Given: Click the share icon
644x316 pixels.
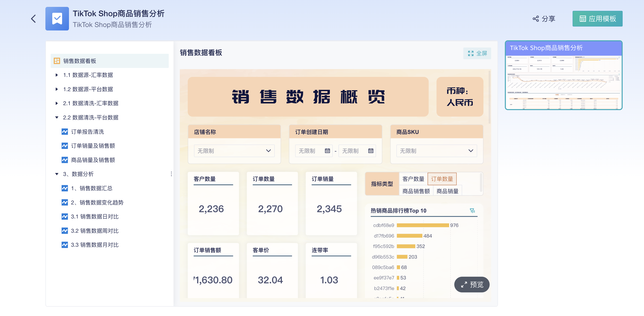Looking at the screenshot, I should 536,19.
